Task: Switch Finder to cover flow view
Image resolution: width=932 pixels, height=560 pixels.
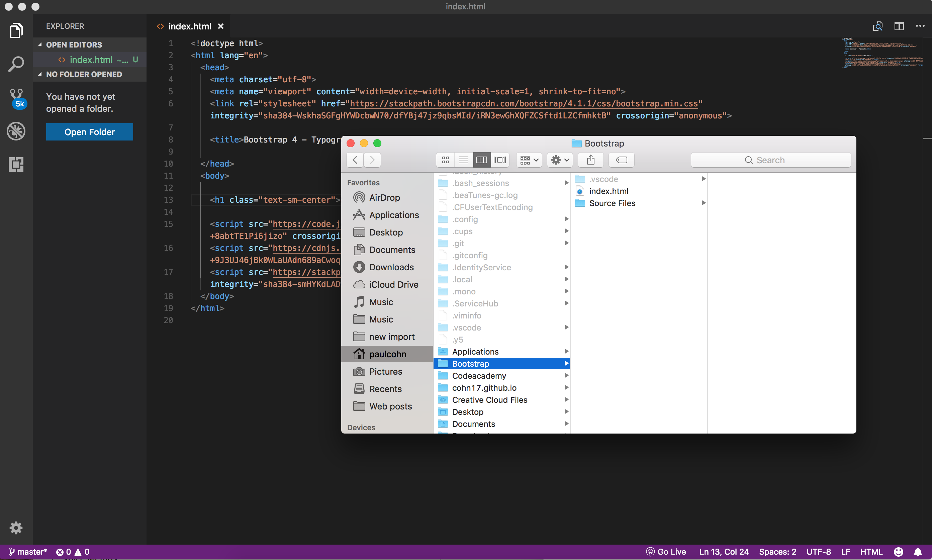Action: (x=500, y=160)
